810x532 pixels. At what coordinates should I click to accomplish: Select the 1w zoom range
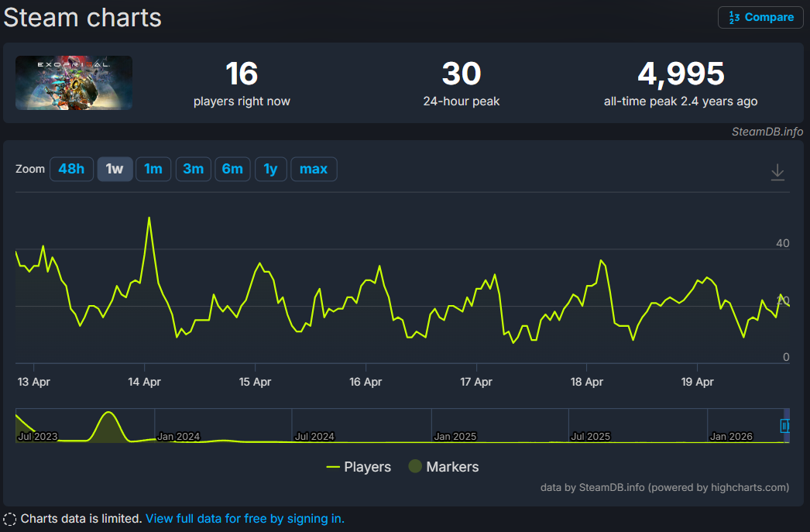pos(115,169)
